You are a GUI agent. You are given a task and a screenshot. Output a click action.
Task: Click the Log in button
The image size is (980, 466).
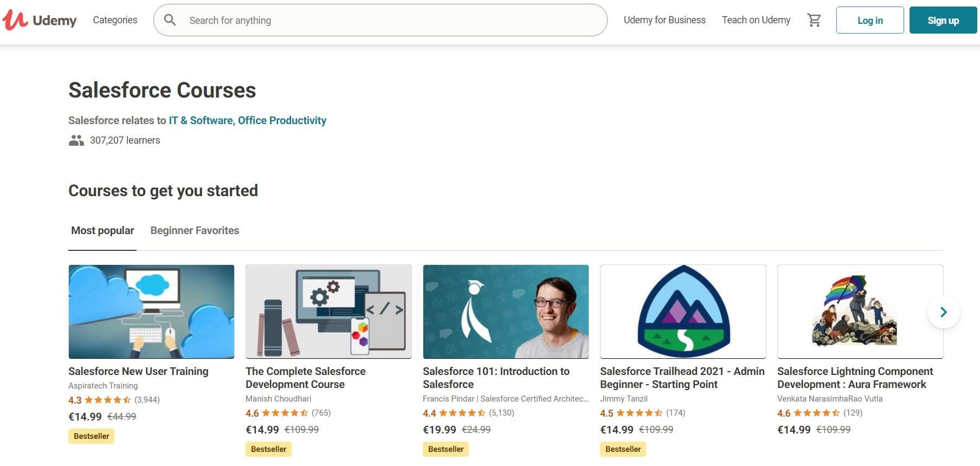point(870,20)
